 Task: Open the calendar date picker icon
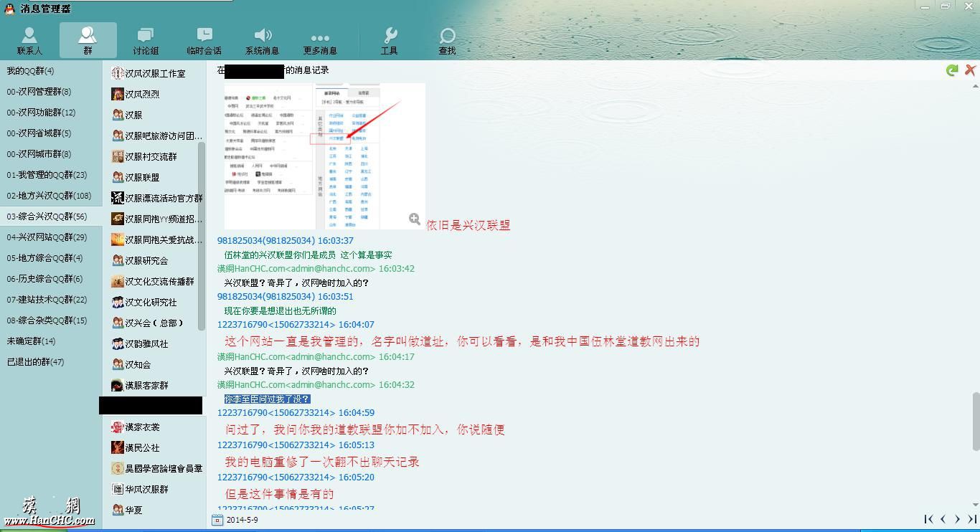tap(217, 520)
